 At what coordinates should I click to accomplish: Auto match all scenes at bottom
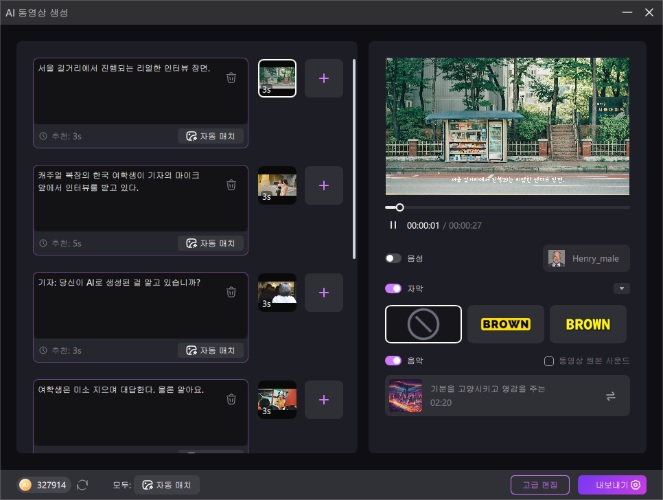click(x=167, y=485)
